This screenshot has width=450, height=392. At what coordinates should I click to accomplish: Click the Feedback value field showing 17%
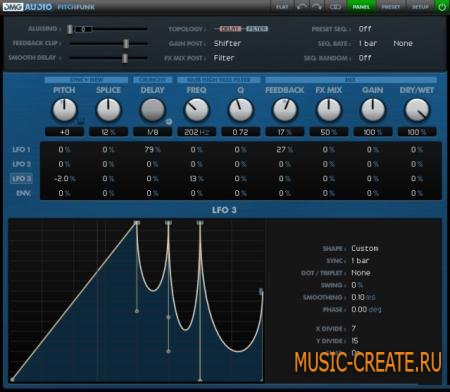[x=284, y=132]
